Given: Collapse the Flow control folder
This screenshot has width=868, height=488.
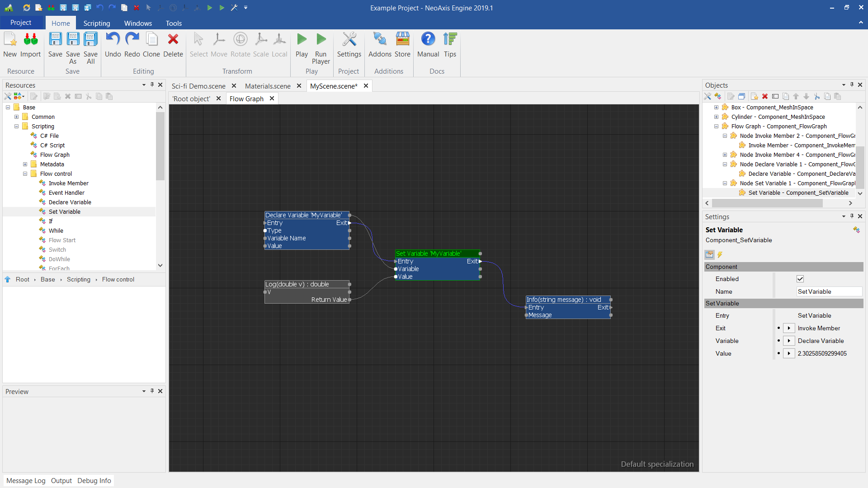Looking at the screenshot, I should coord(25,174).
